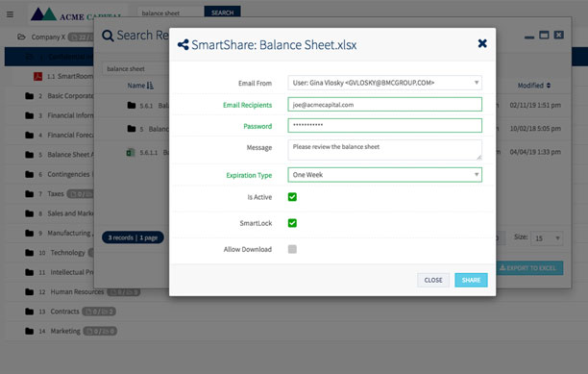Click the Human Resources count badge
Viewport: 588px width, 374px height.
124,292
